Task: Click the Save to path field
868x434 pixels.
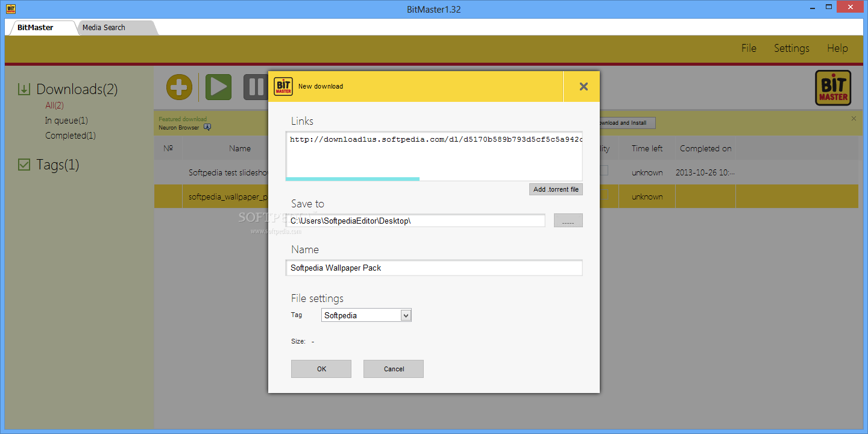Action: [x=415, y=221]
